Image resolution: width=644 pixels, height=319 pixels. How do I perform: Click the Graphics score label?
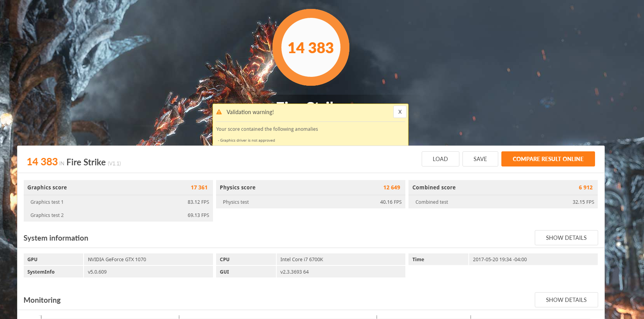point(47,187)
